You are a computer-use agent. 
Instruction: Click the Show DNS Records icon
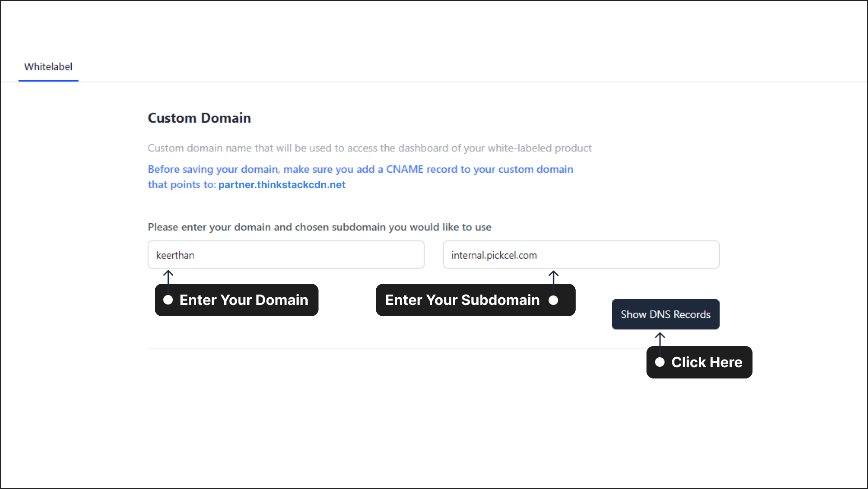[x=666, y=314]
